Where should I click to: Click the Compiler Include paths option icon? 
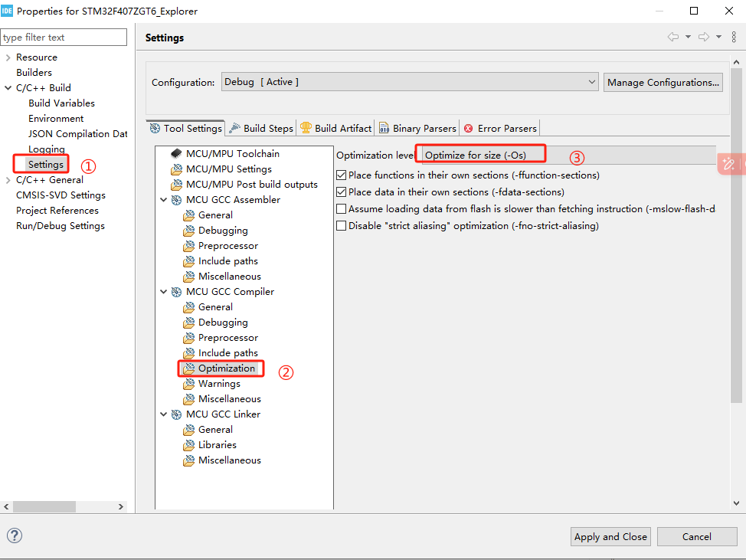tap(189, 353)
